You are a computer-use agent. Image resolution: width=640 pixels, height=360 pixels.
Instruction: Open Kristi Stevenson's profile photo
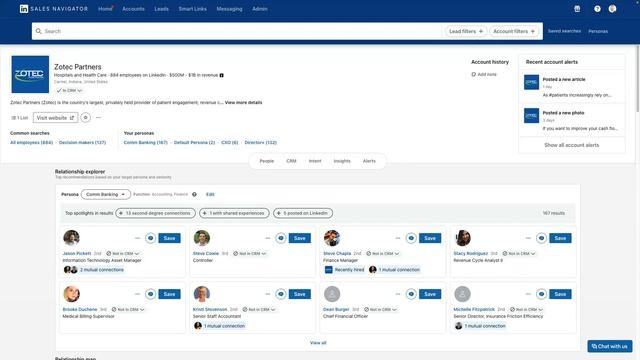pyautogui.click(x=202, y=294)
